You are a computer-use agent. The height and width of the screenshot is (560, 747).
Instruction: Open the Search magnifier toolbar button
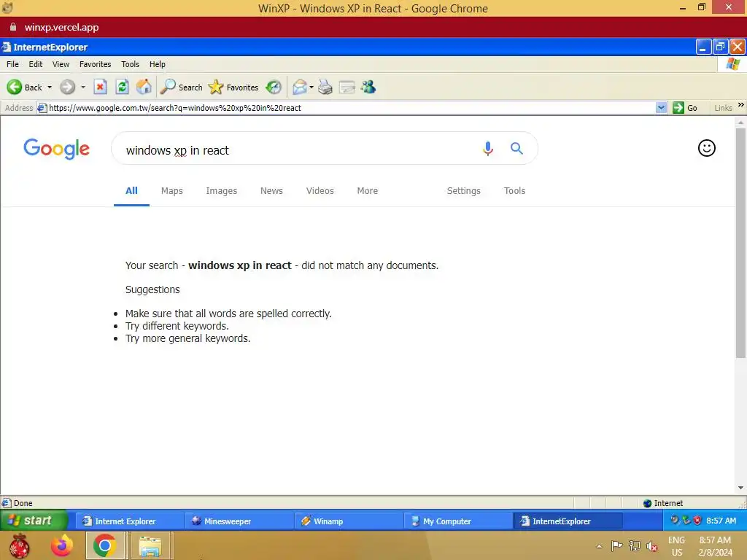pos(181,87)
